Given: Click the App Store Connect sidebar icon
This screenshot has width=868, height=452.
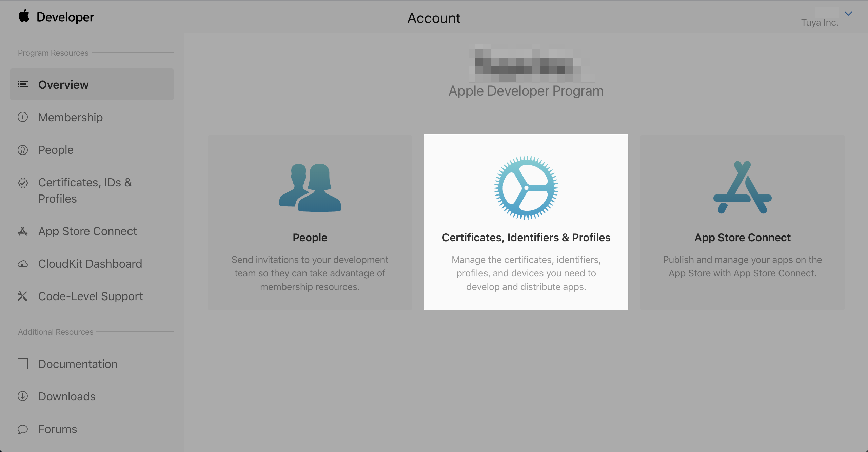Looking at the screenshot, I should [23, 231].
